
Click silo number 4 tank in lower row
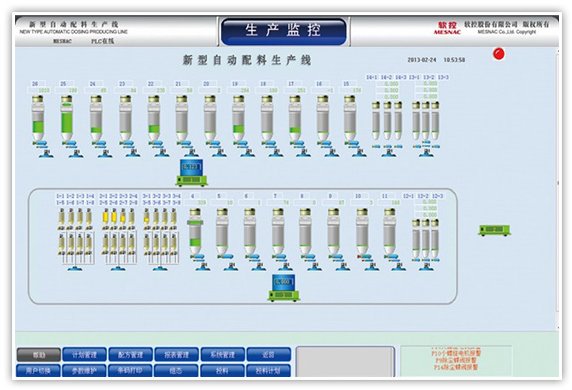click(x=195, y=231)
